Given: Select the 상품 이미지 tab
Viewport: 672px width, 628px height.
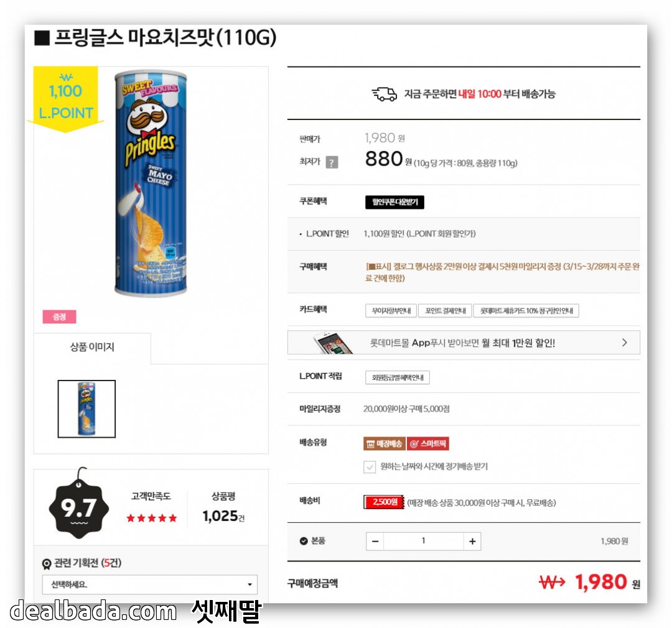Looking at the screenshot, I should click(92, 348).
